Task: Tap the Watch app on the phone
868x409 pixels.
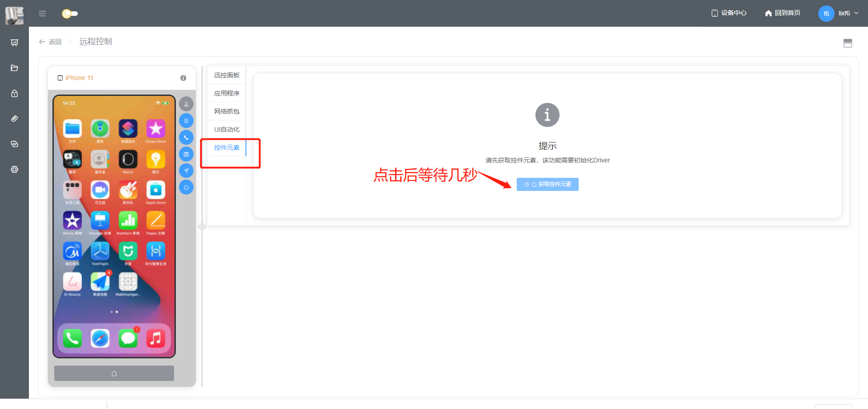Action: (128, 160)
